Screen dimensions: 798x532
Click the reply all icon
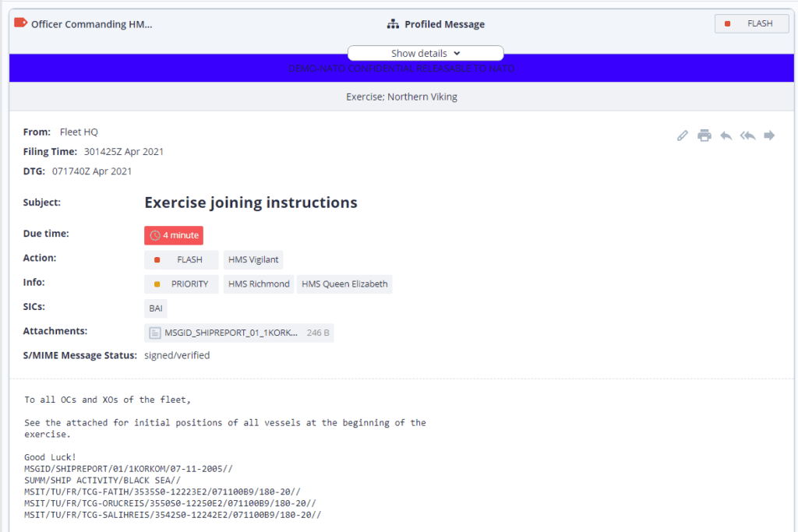pos(748,136)
